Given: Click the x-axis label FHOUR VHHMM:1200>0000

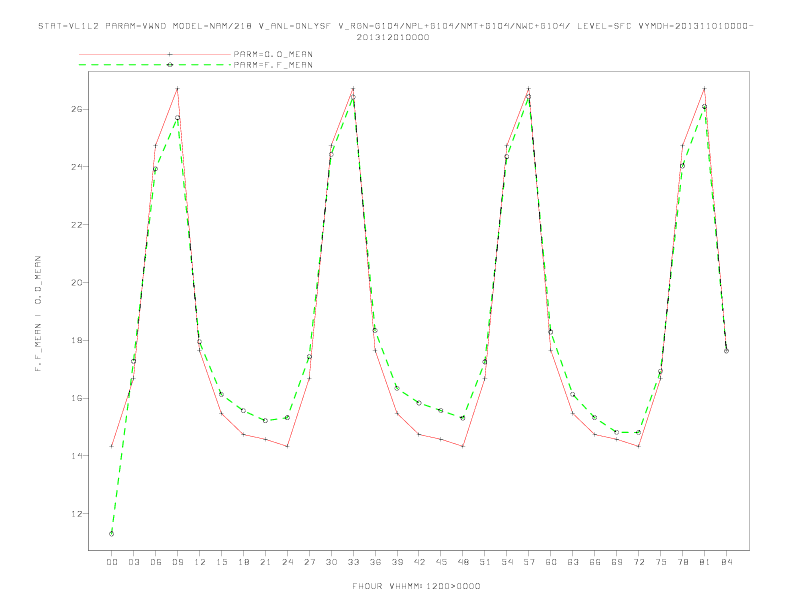Looking at the screenshot, I should [416, 586].
